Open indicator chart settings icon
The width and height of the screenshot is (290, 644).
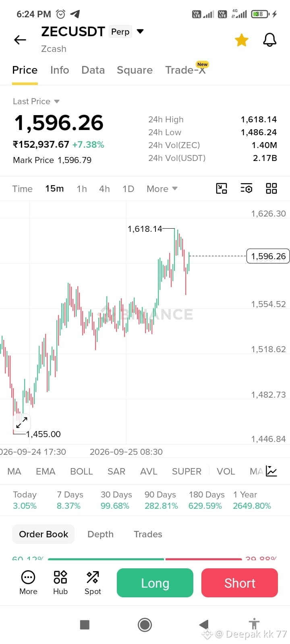271,471
